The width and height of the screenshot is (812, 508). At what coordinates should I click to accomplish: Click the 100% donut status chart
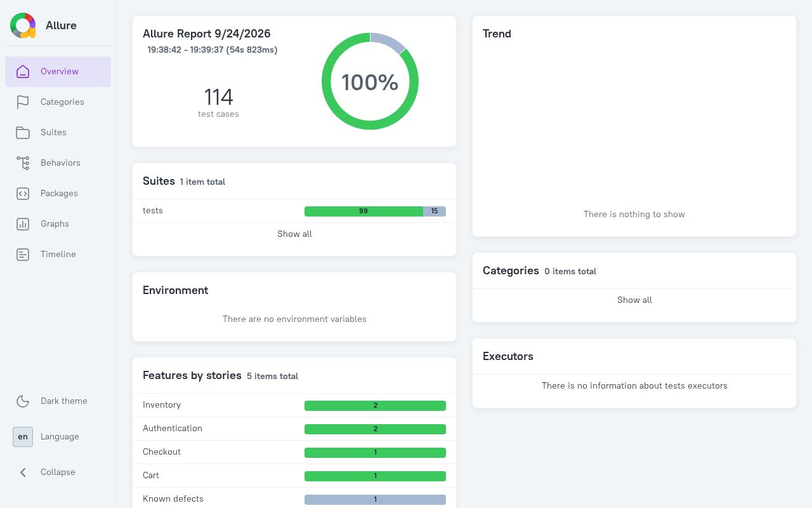(x=370, y=81)
